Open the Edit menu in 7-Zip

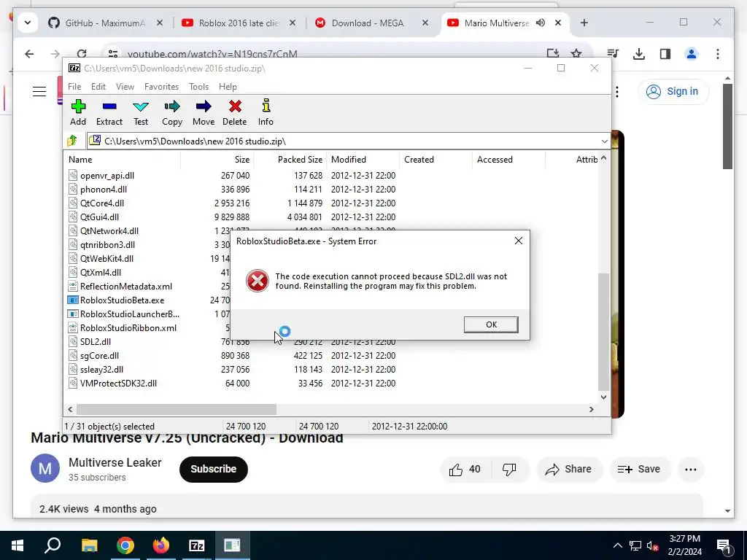[98, 87]
